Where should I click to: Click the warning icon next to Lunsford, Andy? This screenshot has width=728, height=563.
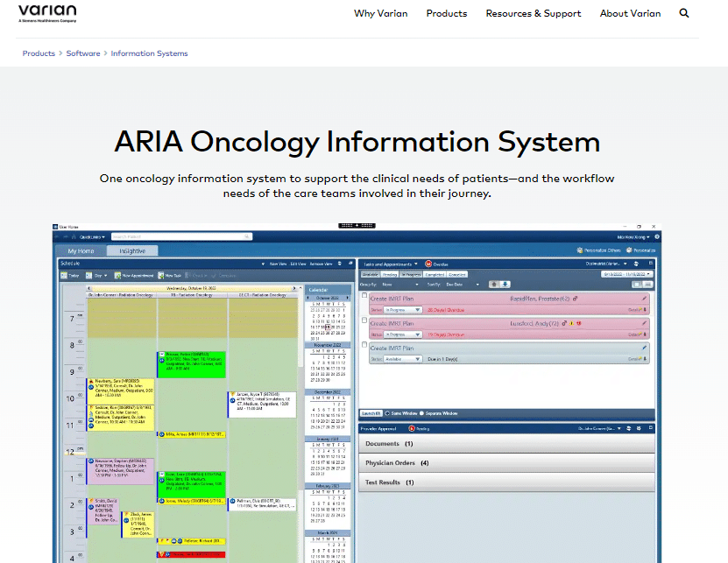[571, 323]
